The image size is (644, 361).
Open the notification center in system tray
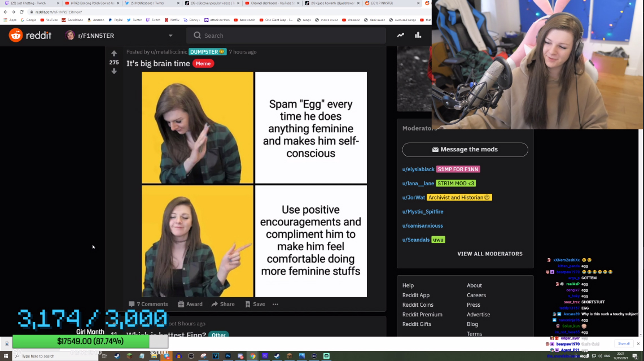tap(635, 356)
